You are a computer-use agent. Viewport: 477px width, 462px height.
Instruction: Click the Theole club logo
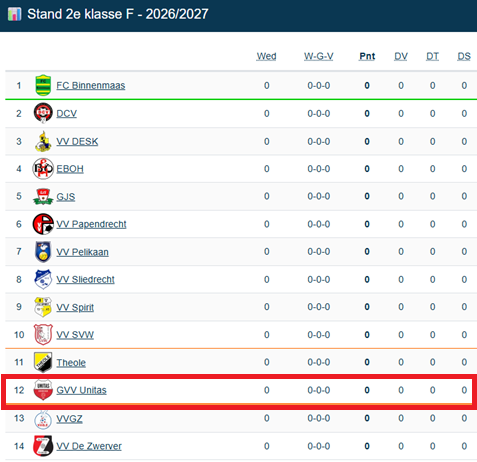point(43,362)
